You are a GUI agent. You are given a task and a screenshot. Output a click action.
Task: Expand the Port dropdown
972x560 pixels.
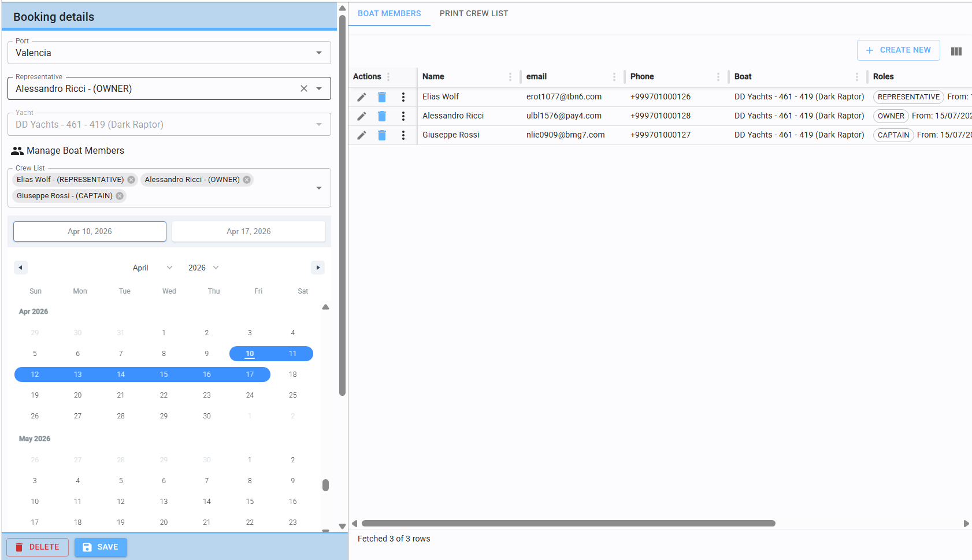point(318,53)
